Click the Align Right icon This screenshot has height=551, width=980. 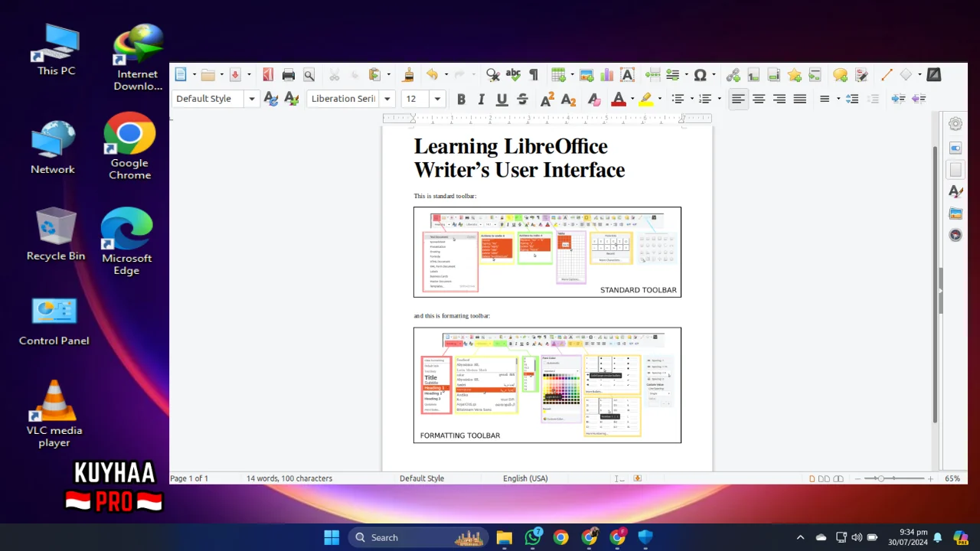[779, 99]
